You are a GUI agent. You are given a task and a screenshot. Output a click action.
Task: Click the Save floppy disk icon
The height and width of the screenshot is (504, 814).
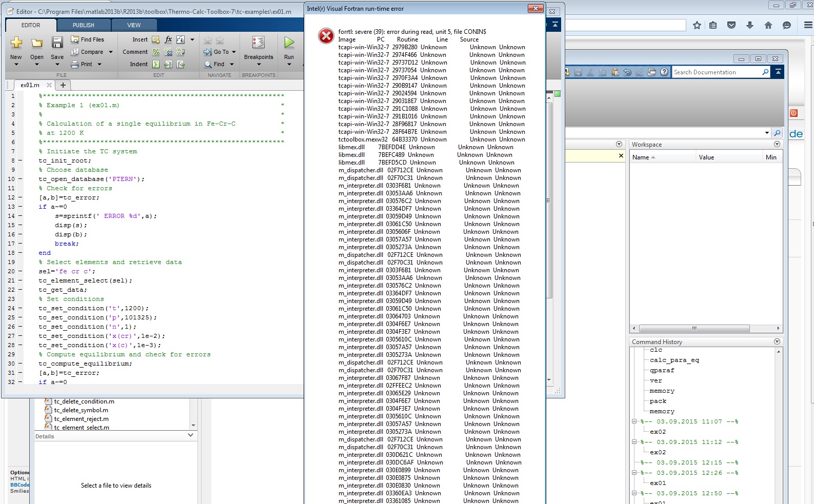point(57,43)
